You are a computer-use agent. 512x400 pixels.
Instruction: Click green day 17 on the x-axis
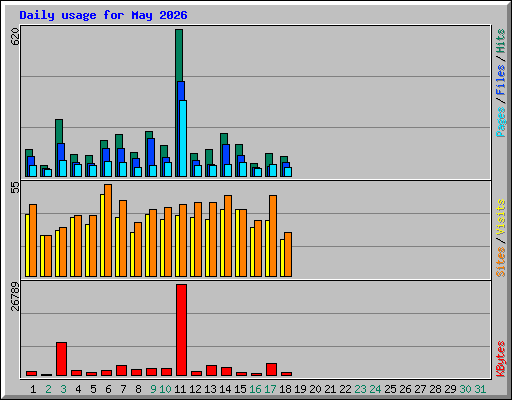tap(270, 389)
